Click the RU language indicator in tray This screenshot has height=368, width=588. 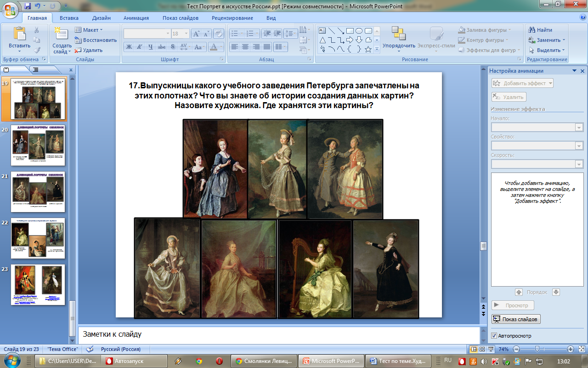click(447, 360)
